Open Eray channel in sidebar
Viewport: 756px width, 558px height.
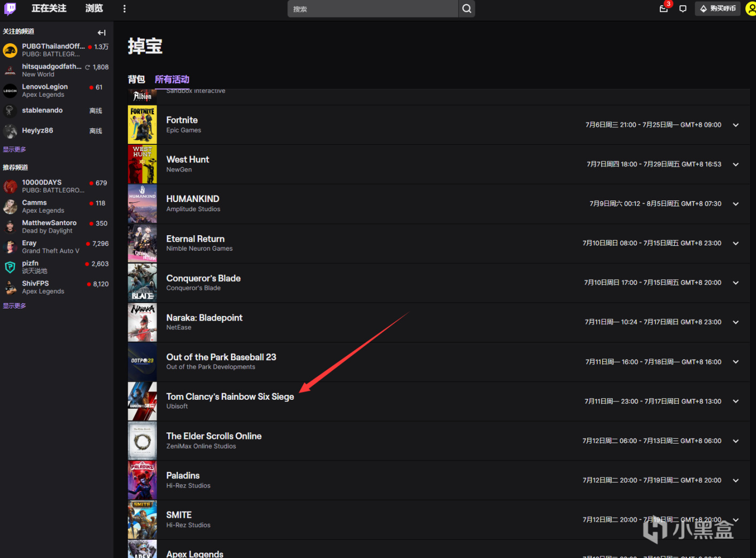click(57, 247)
